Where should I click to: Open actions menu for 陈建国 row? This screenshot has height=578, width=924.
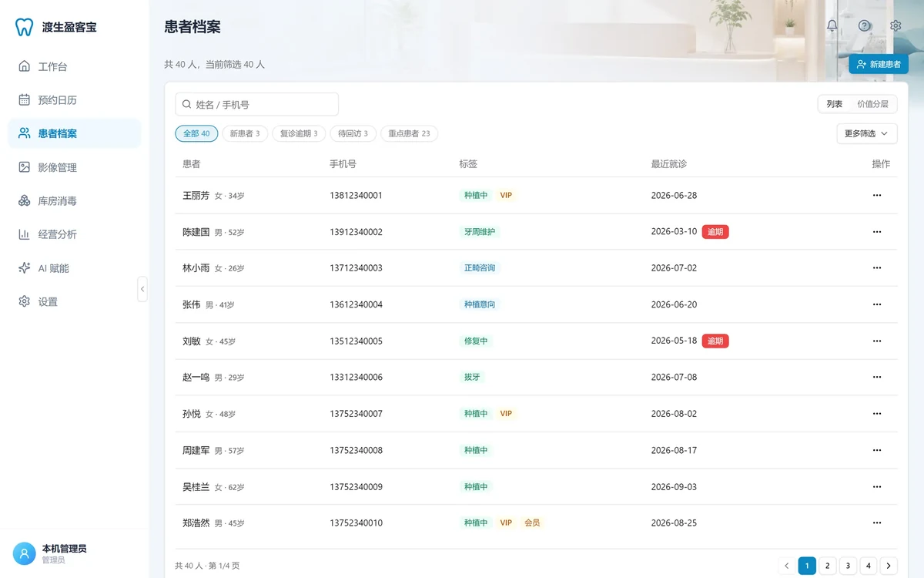[876, 232]
